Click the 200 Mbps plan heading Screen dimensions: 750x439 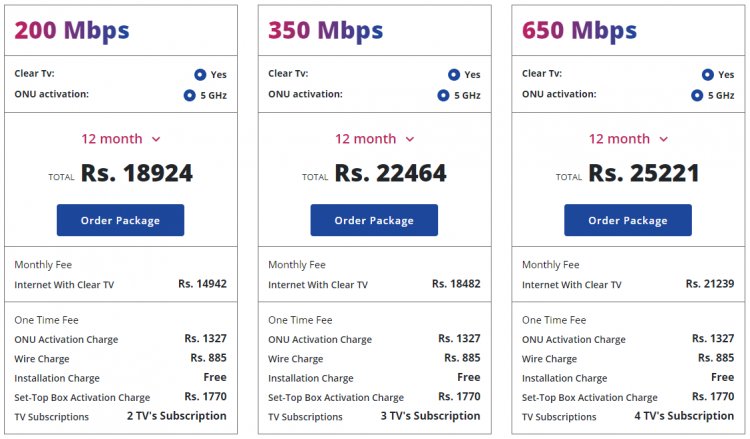point(72,31)
